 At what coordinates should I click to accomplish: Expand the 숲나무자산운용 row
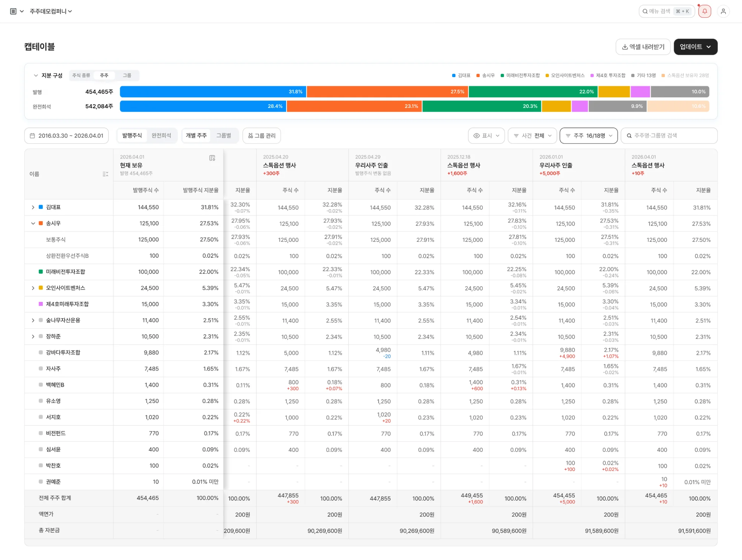(x=33, y=320)
